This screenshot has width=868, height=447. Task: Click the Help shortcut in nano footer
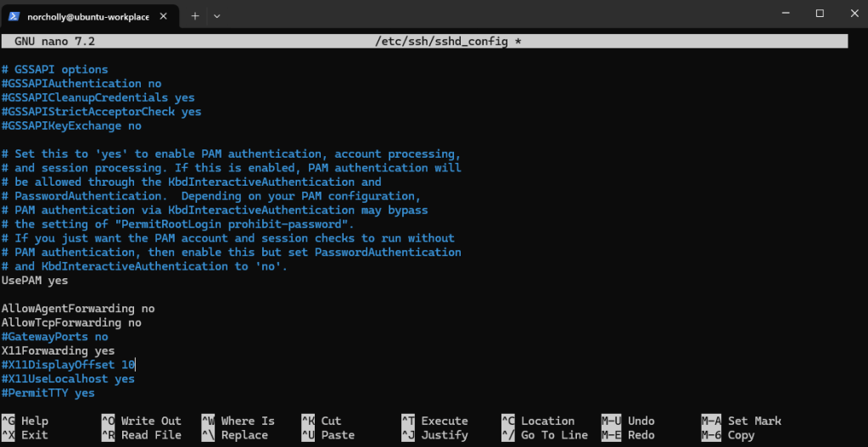coord(34,421)
